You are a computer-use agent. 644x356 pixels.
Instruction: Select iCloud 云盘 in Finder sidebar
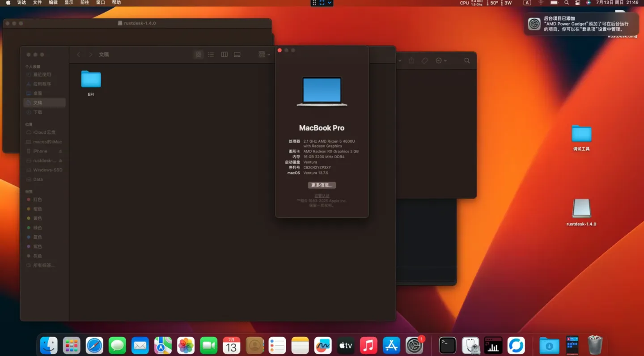click(x=44, y=132)
